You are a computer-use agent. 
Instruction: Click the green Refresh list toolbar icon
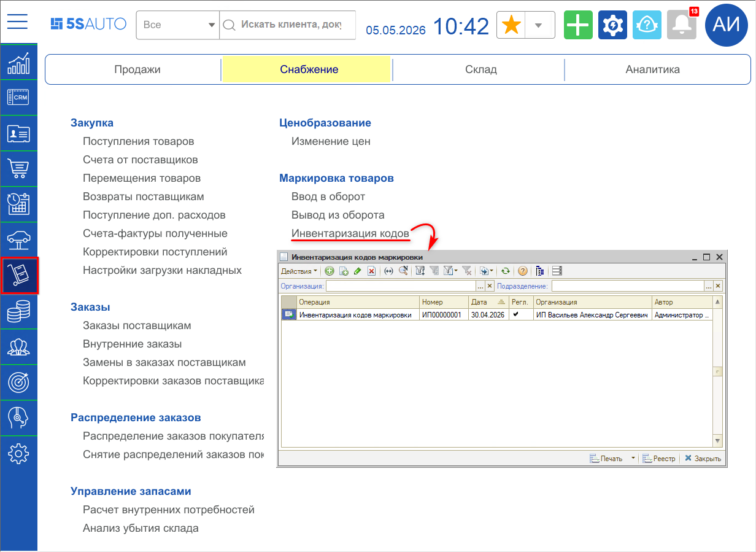(x=505, y=271)
